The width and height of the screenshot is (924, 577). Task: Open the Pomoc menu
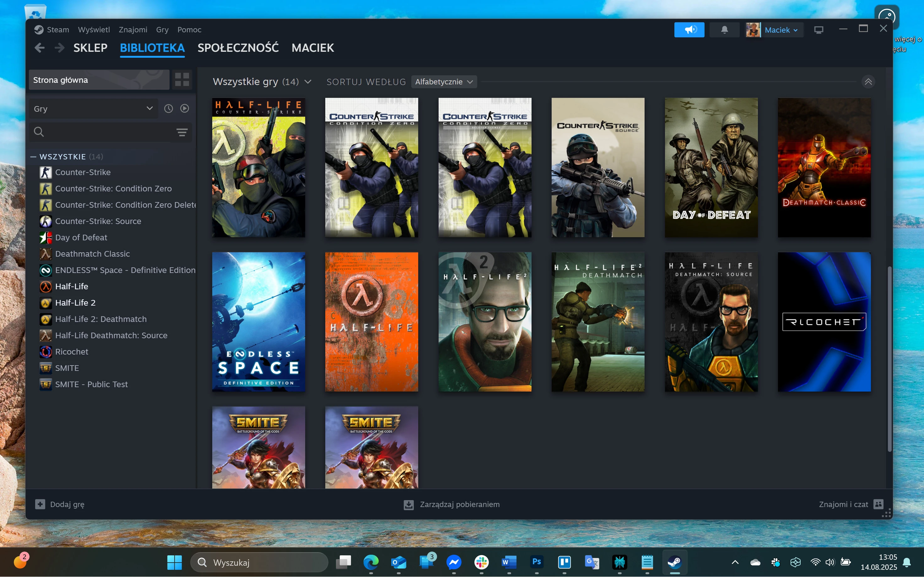[x=189, y=30]
